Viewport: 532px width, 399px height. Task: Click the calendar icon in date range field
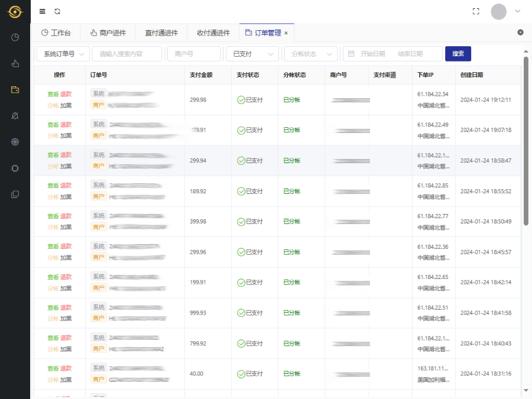coord(351,54)
